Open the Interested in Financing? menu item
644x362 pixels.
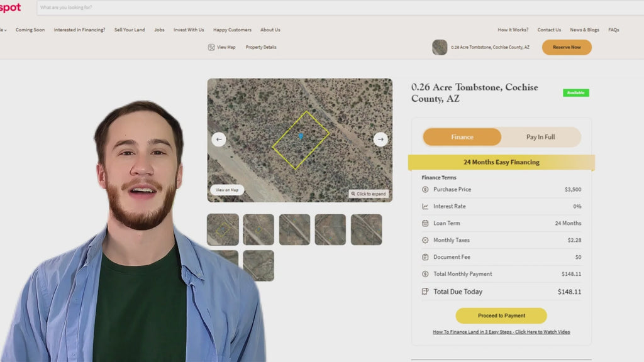(x=79, y=30)
